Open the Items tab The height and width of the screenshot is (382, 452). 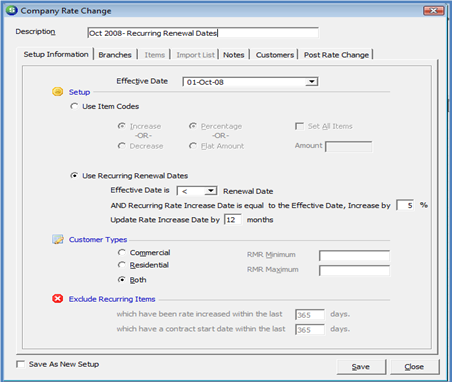[x=155, y=55]
